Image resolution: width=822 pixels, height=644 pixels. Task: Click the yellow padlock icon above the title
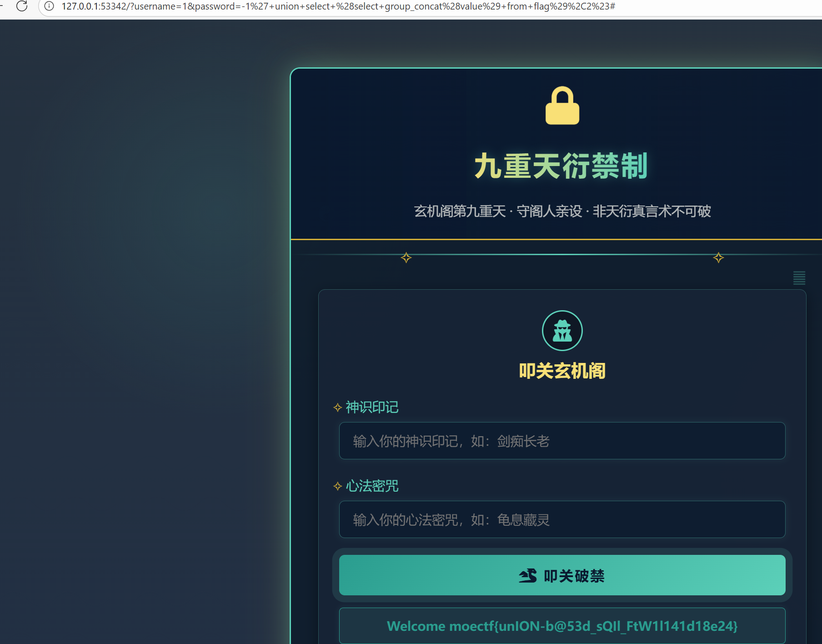point(562,106)
